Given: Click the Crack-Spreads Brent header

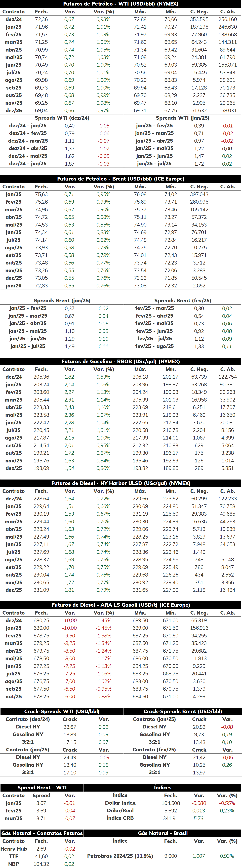Looking at the screenshot, I should point(183,711).
